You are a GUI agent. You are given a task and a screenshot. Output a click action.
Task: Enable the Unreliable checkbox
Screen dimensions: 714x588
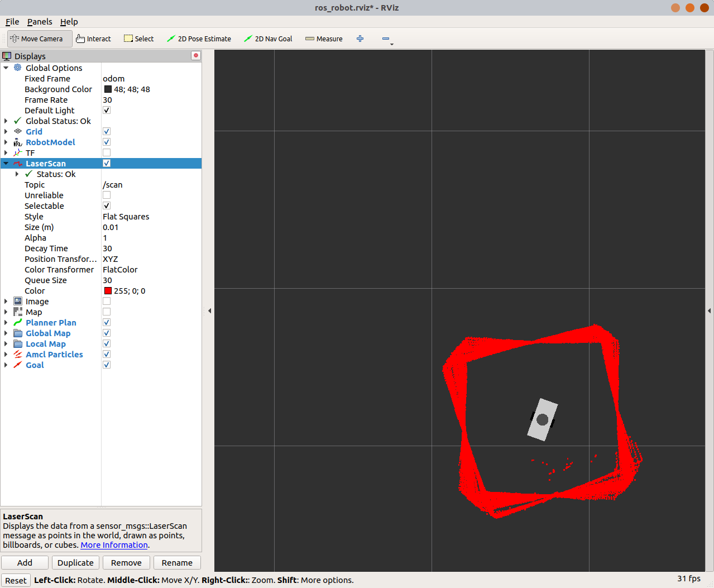tap(107, 195)
